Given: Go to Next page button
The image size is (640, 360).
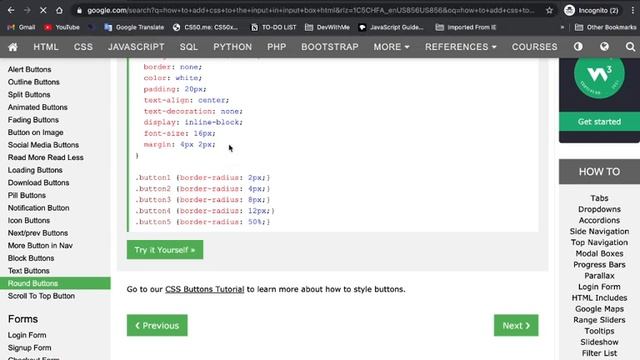Looking at the screenshot, I should pos(516,325).
